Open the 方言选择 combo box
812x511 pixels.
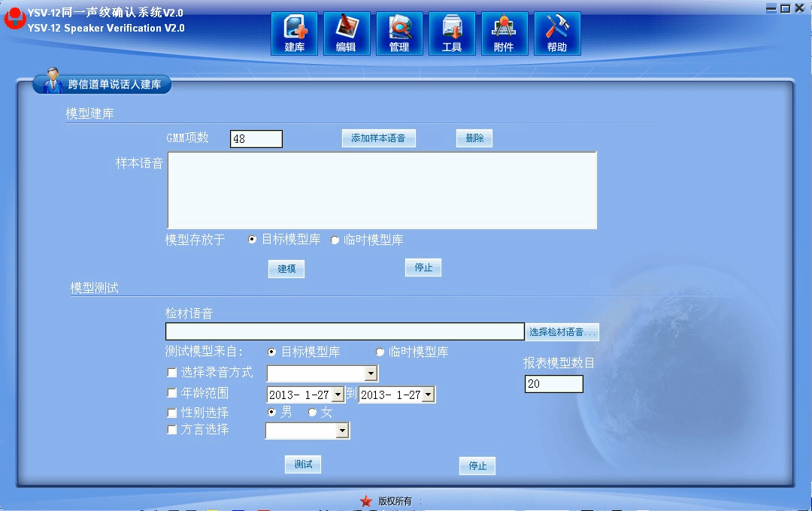pyautogui.click(x=342, y=431)
